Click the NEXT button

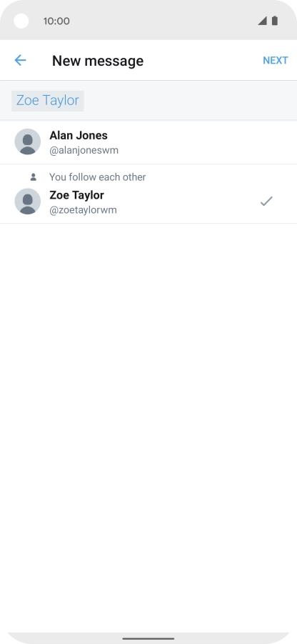pos(276,60)
